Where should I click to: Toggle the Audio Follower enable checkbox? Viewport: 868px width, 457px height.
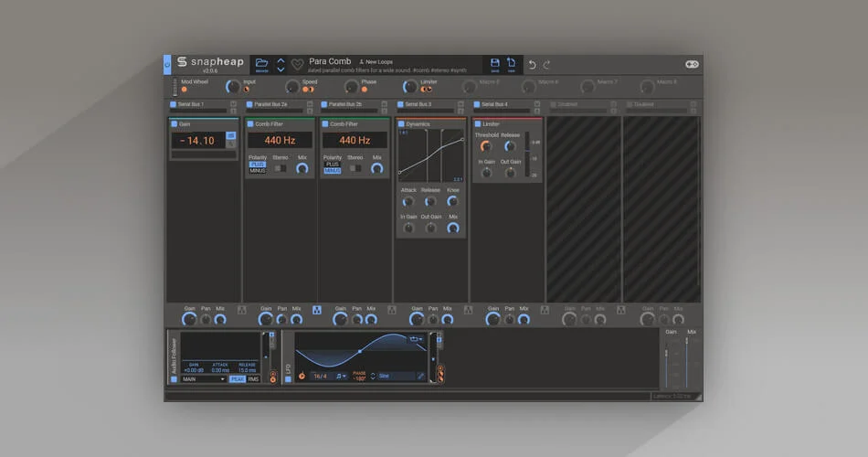pyautogui.click(x=174, y=379)
